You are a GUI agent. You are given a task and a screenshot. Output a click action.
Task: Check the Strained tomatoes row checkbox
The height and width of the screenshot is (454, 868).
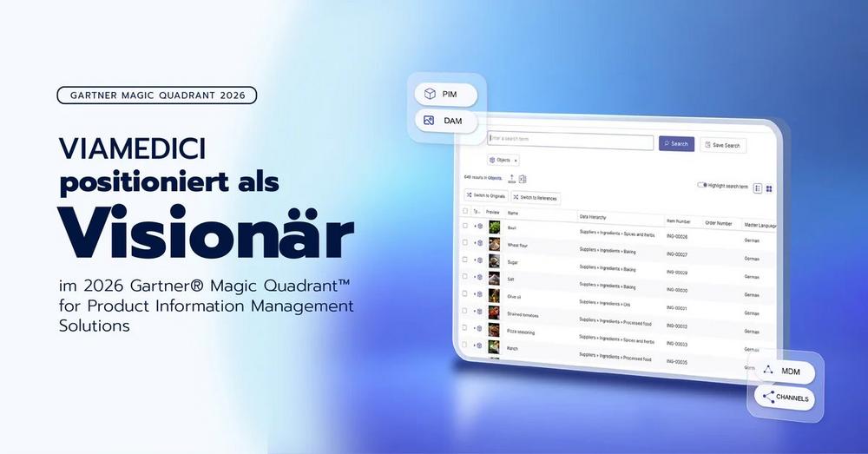tap(465, 311)
